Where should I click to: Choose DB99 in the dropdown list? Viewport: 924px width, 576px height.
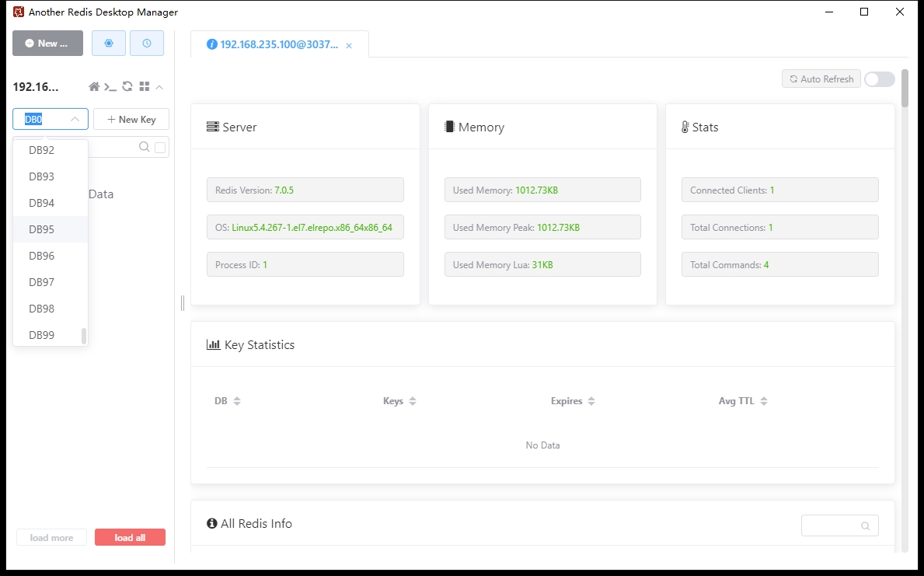click(42, 335)
